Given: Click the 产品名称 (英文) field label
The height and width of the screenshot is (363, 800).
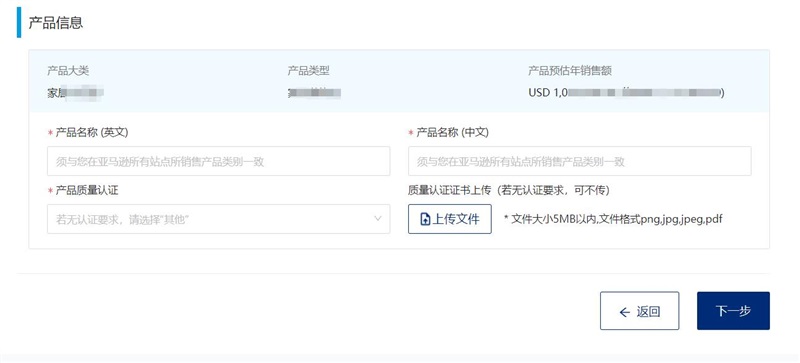Looking at the screenshot, I should (x=88, y=133).
